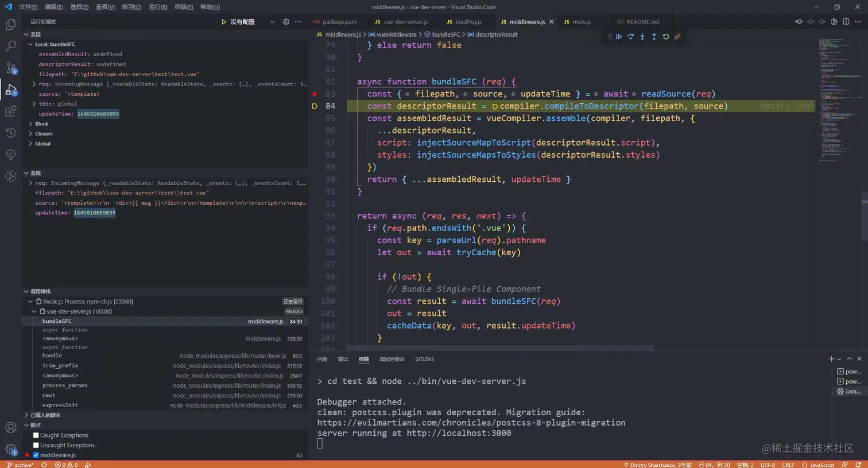Collapse the Local: bundleSFC scope
The width and height of the screenshot is (868, 468).
pos(30,44)
